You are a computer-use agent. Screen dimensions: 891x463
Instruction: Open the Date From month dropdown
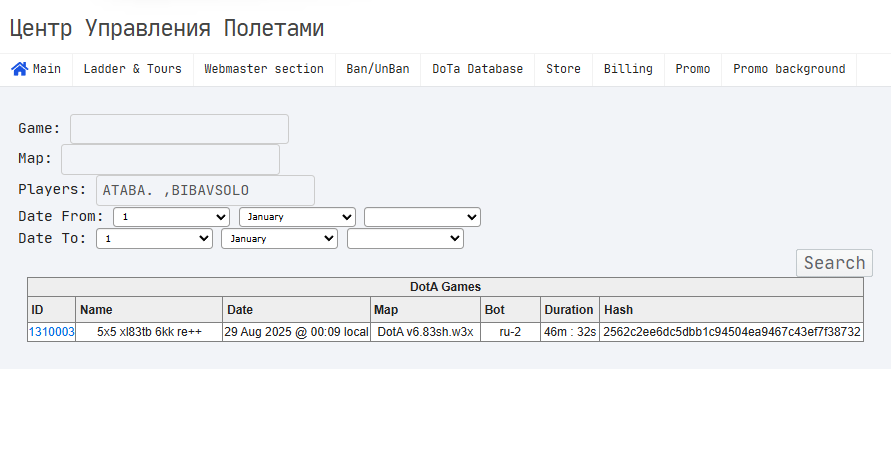pos(297,217)
